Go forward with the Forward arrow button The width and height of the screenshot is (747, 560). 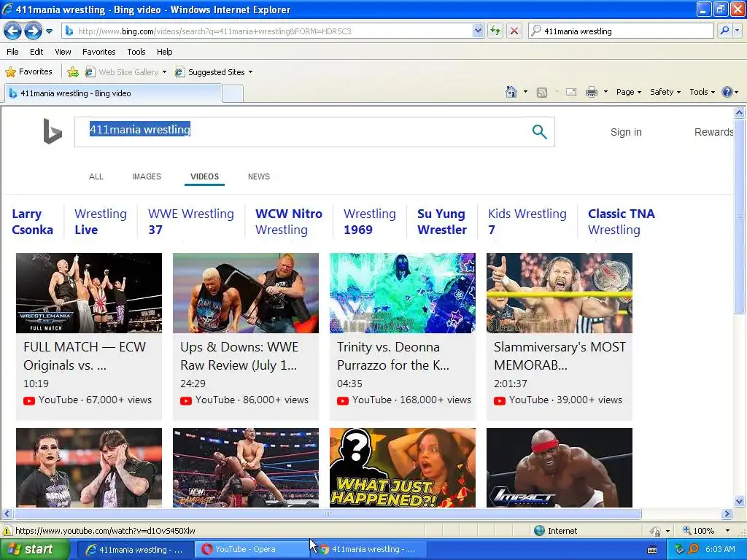click(x=33, y=31)
